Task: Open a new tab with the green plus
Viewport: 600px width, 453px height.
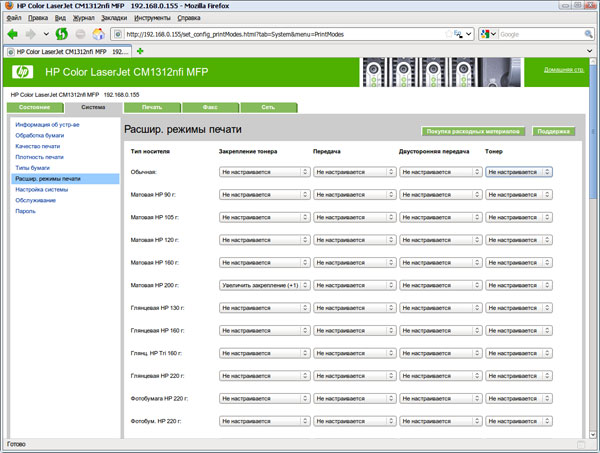Action: [140, 51]
